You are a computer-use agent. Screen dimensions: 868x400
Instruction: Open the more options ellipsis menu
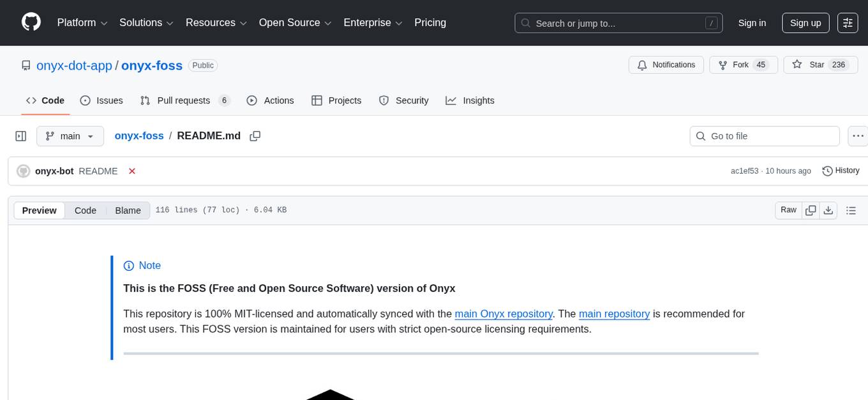tap(858, 135)
